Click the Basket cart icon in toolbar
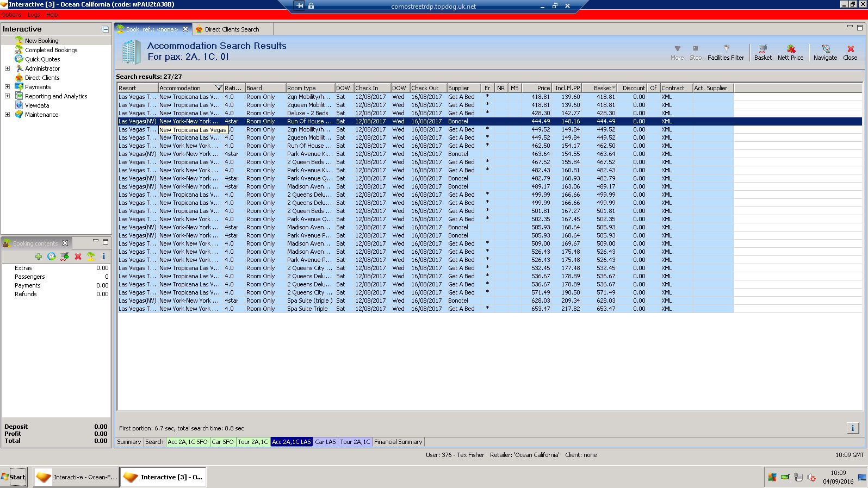This screenshot has height=488, width=868. pyautogui.click(x=762, y=52)
